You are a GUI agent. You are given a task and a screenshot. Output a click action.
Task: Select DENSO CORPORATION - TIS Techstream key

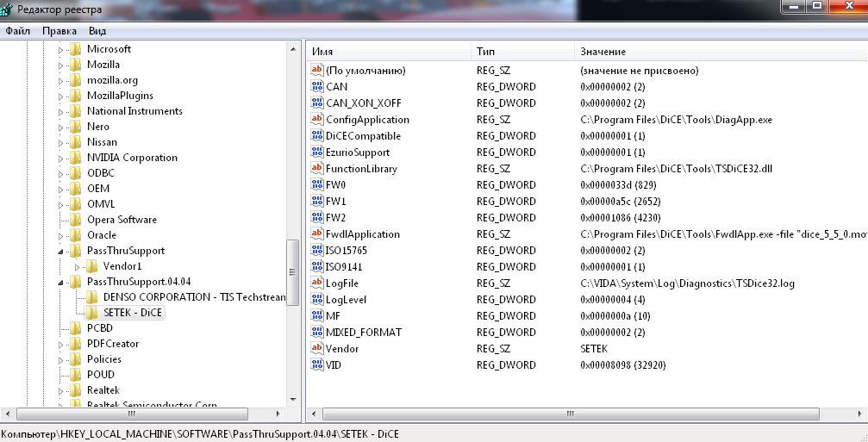point(193,297)
